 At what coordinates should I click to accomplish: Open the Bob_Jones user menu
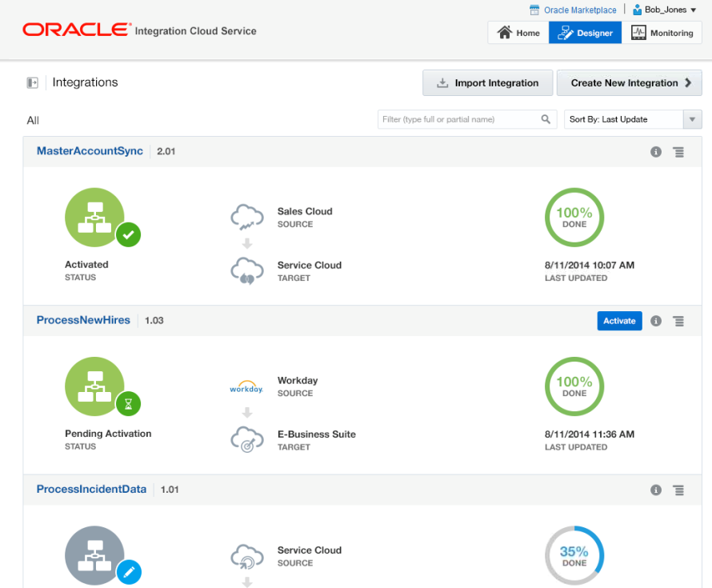click(665, 10)
